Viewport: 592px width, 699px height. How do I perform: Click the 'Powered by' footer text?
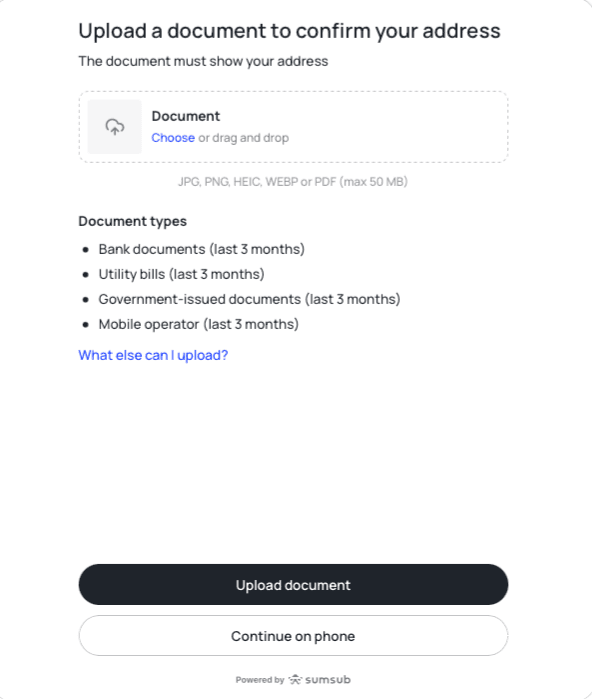coord(260,680)
